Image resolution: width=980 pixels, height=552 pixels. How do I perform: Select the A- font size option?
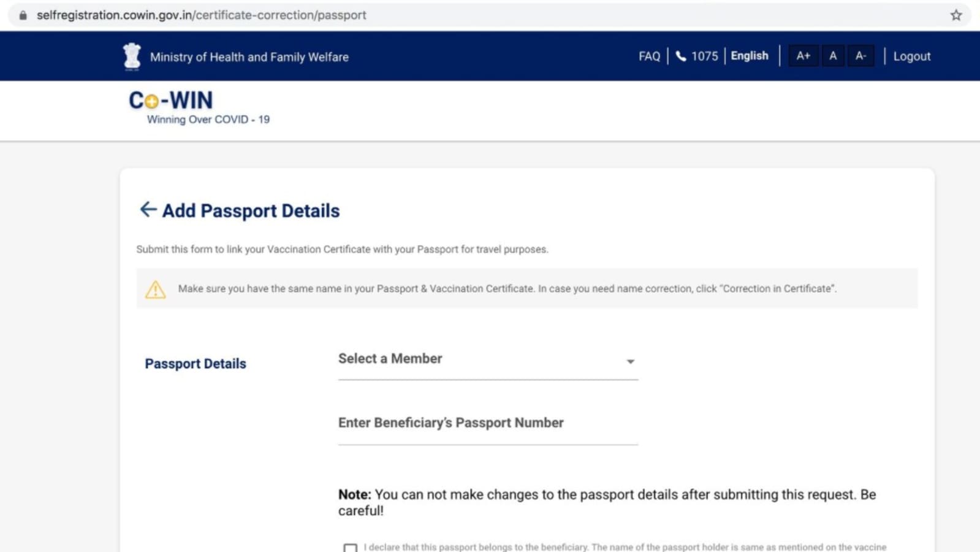[860, 56]
